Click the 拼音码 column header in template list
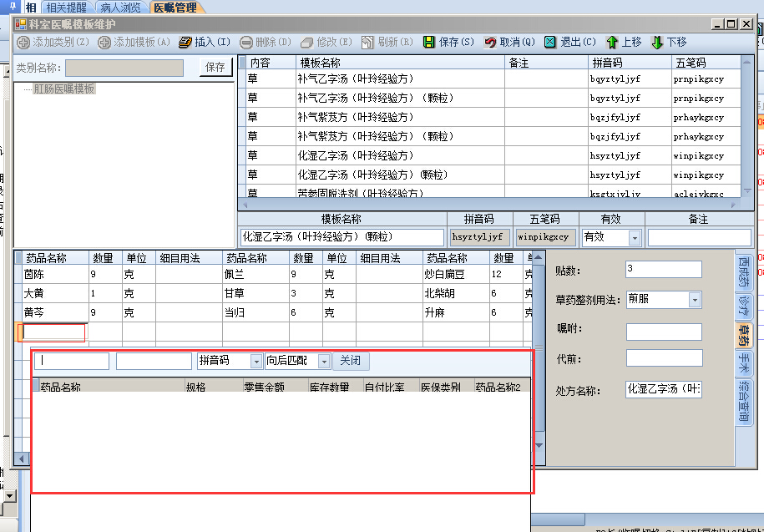 (630, 63)
